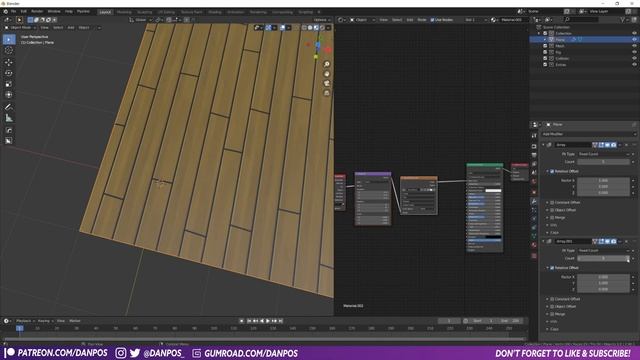Click the green Y axis gizmo dot
The image size is (640, 360).
click(316, 57)
